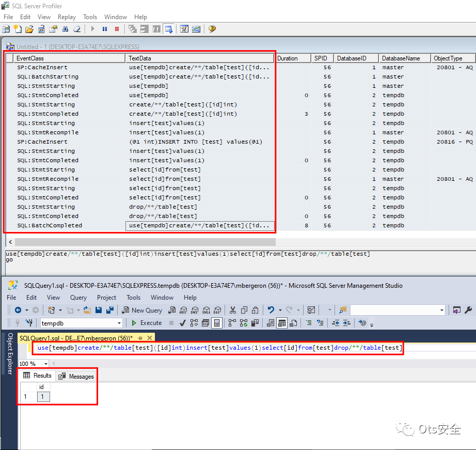Toggle Include Client Statistics in SSMS
Screen dimensions: 476x450
click(x=255, y=323)
